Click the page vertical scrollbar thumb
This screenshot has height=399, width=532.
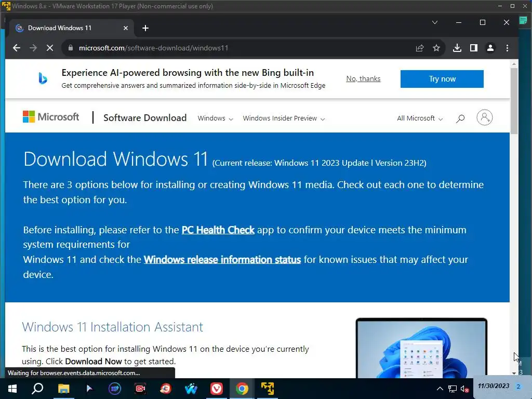click(514, 101)
